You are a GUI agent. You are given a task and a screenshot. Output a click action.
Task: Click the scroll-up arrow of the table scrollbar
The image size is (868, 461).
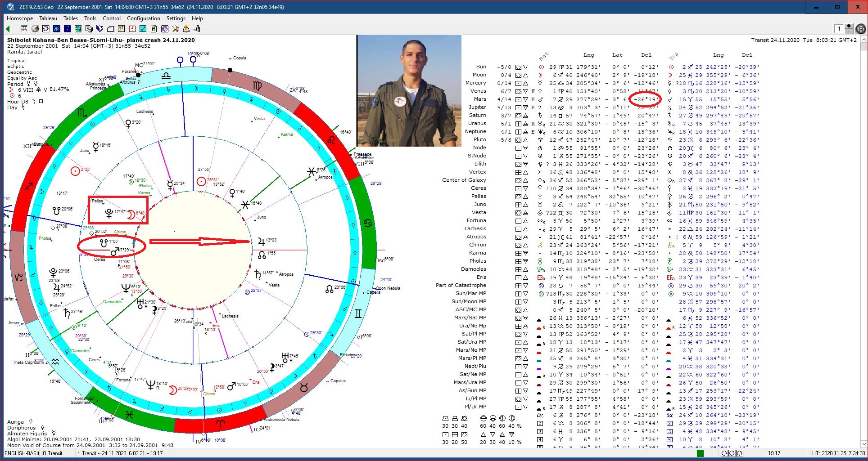click(864, 40)
